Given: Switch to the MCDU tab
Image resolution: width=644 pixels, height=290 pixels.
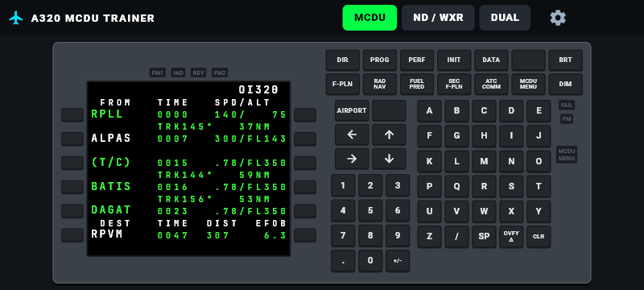Looking at the screenshot, I should [369, 18].
